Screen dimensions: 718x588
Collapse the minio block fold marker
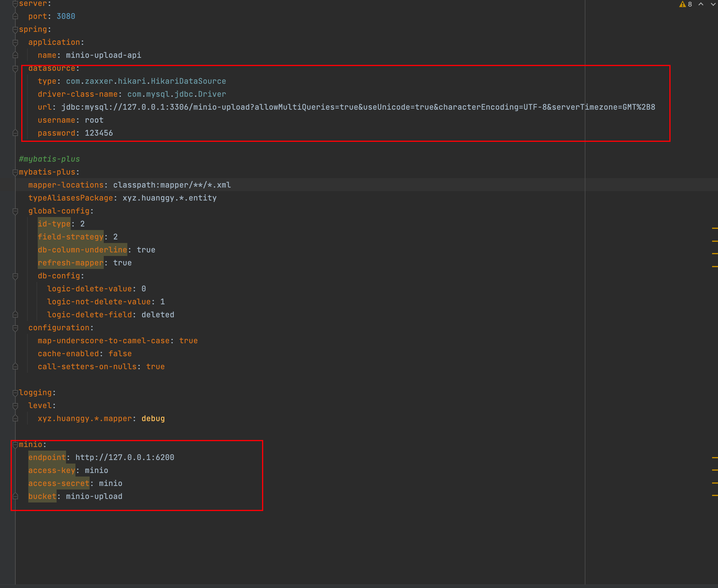(x=15, y=445)
